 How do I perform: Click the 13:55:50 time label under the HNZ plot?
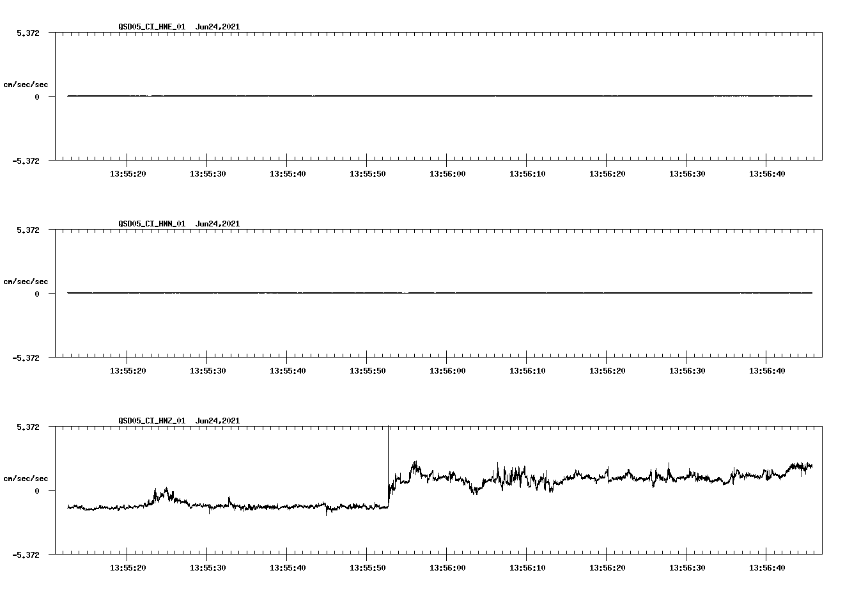(368, 567)
